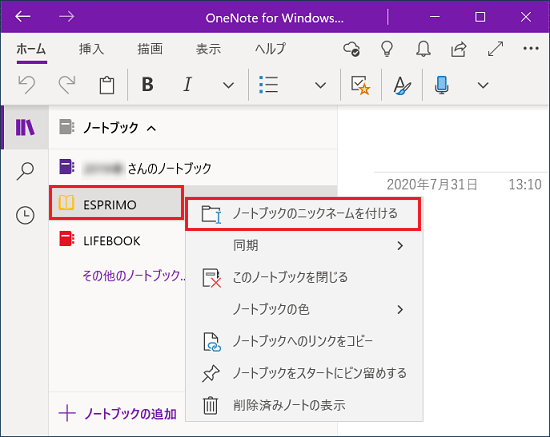Undo the last action
The image size is (550, 437).
click(x=27, y=85)
